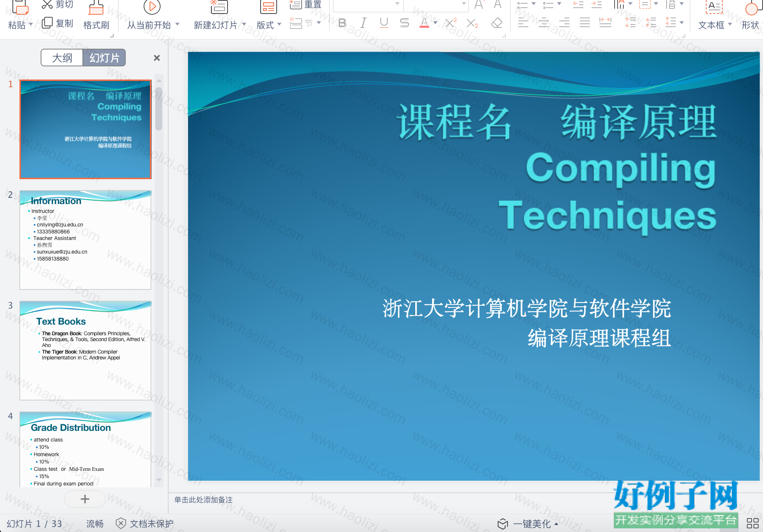The width and height of the screenshot is (763, 532).
Task: Select the 幻灯片 slides tab
Action: 104,58
